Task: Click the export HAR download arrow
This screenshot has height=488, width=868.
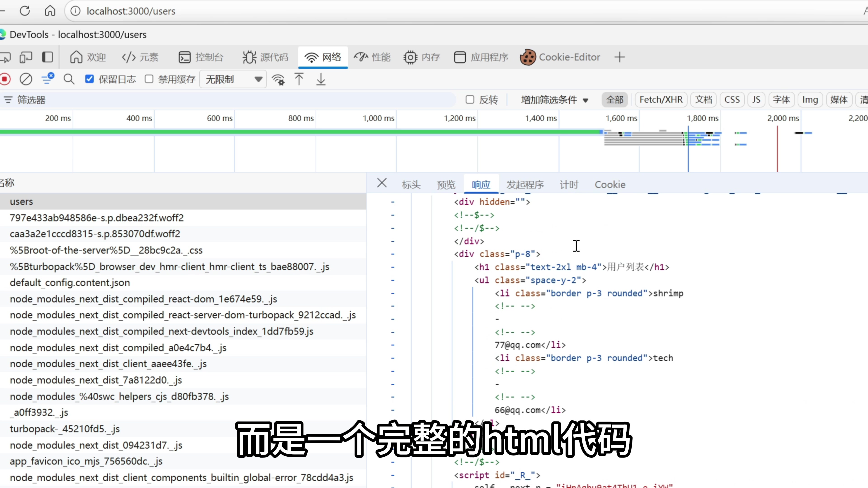Action: [x=321, y=80]
